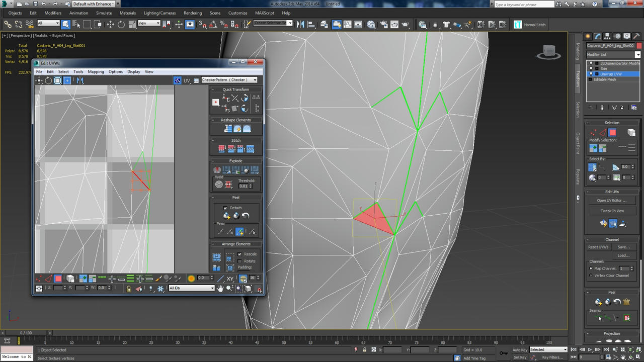The width and height of the screenshot is (644, 362).
Task: Click Lock Selected padlock in Edit UVWs
Action: point(129,288)
